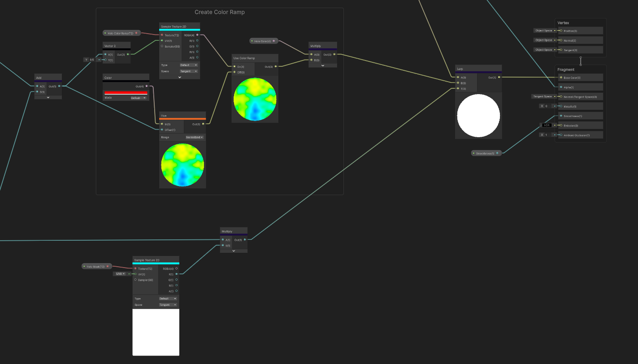This screenshot has height=364, width=638.
Task: Click the Fragment Alpha input port
Action: tap(560, 87)
